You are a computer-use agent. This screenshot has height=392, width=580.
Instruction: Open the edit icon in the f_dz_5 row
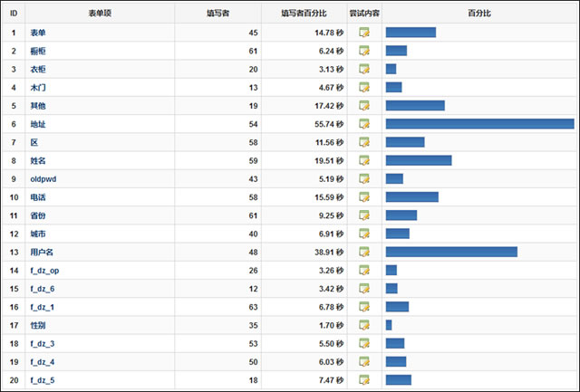(x=364, y=380)
